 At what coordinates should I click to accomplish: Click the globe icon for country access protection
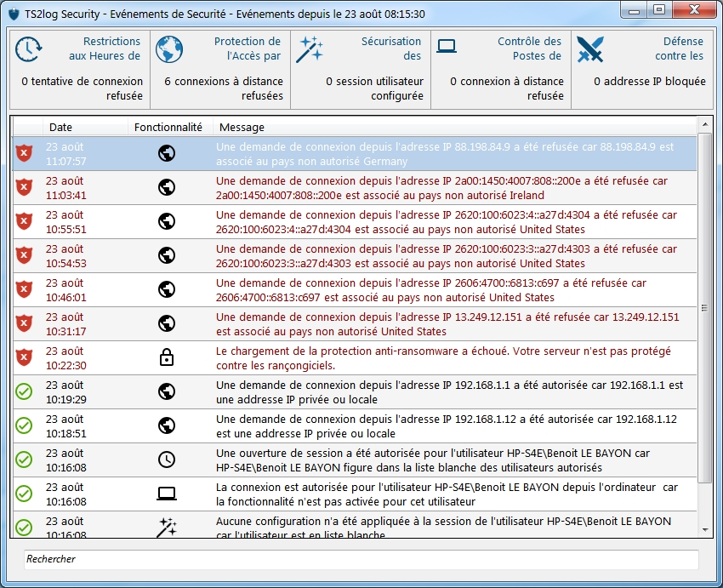point(169,49)
